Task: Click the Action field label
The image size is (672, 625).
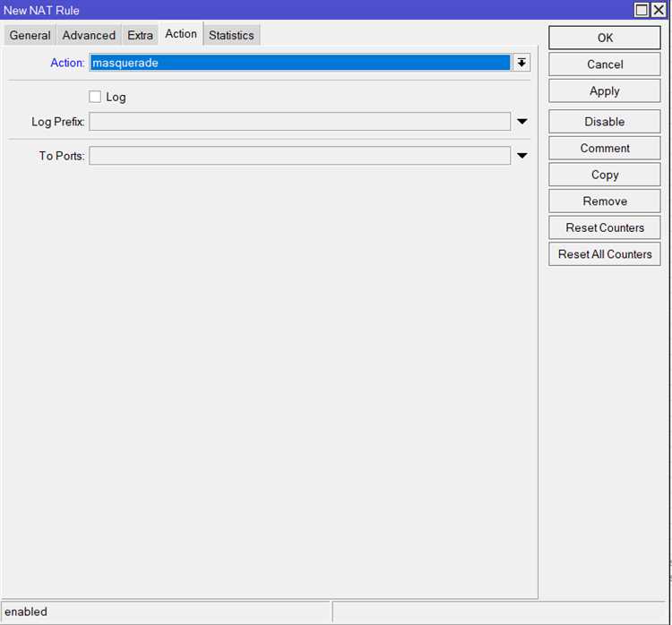Action: click(x=67, y=63)
